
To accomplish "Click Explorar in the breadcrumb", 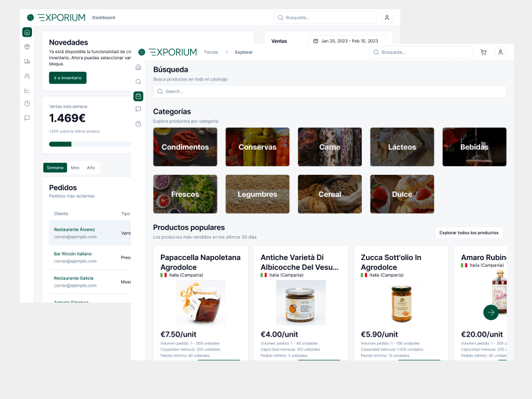I will point(244,53).
